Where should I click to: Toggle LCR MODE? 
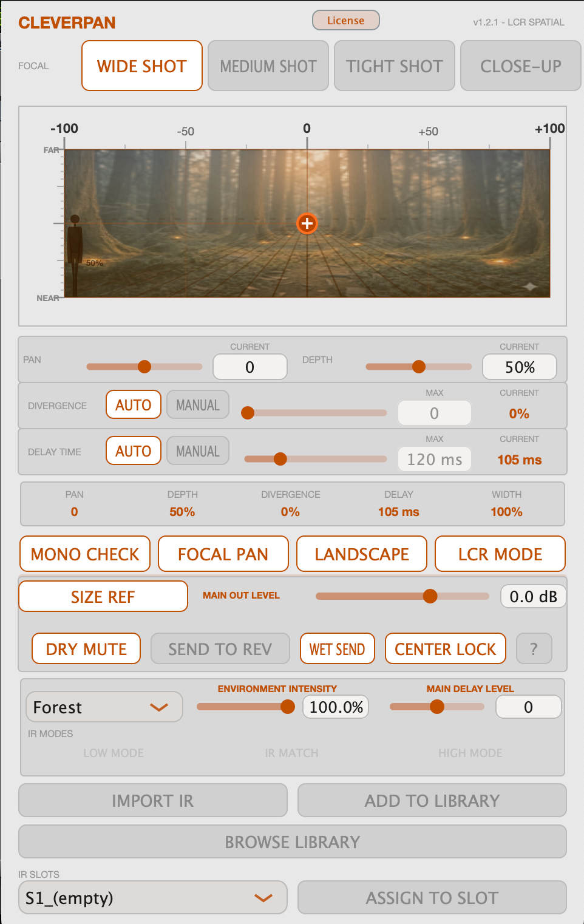pos(500,554)
